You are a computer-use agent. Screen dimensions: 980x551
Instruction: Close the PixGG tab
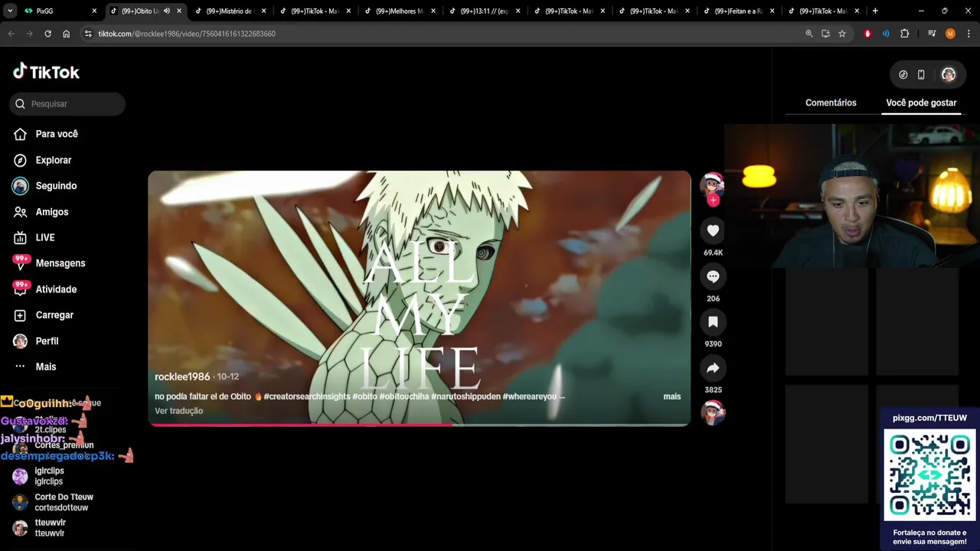94,11
